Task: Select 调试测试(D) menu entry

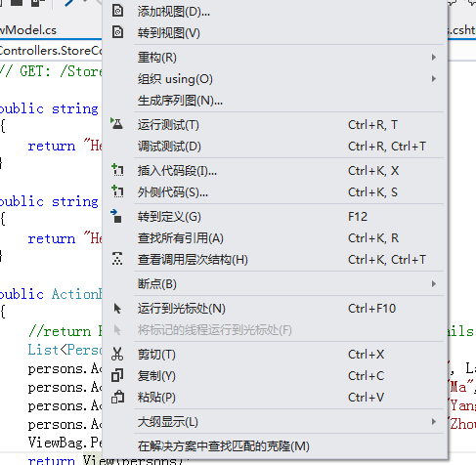Action: [275, 147]
